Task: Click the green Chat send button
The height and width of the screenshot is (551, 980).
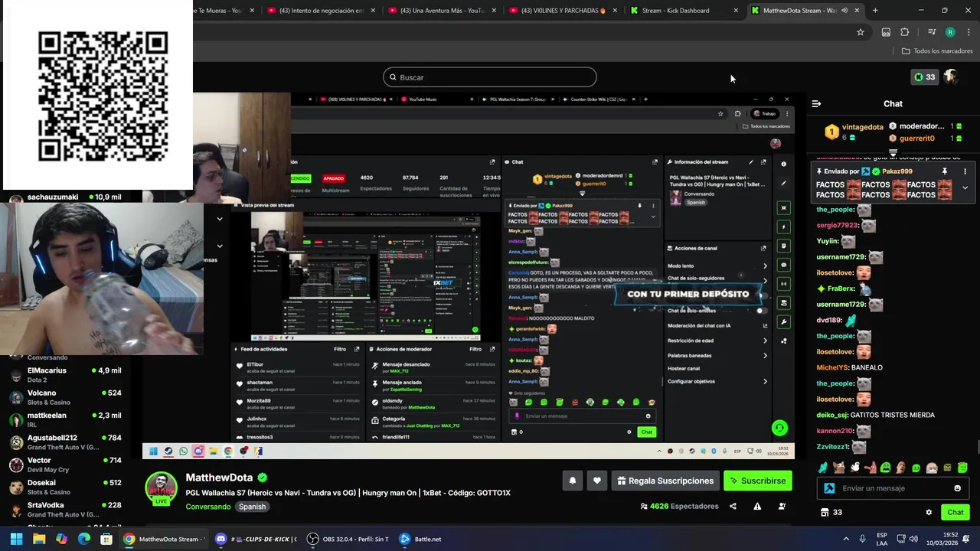Action: tap(955, 512)
